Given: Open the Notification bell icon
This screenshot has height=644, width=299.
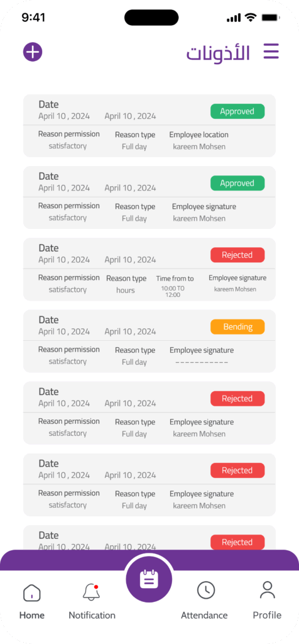Looking at the screenshot, I should pos(91,592).
